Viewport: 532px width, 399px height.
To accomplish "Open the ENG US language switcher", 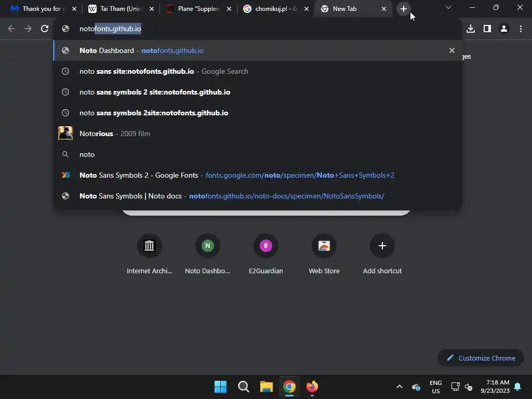I will pyautogui.click(x=436, y=387).
